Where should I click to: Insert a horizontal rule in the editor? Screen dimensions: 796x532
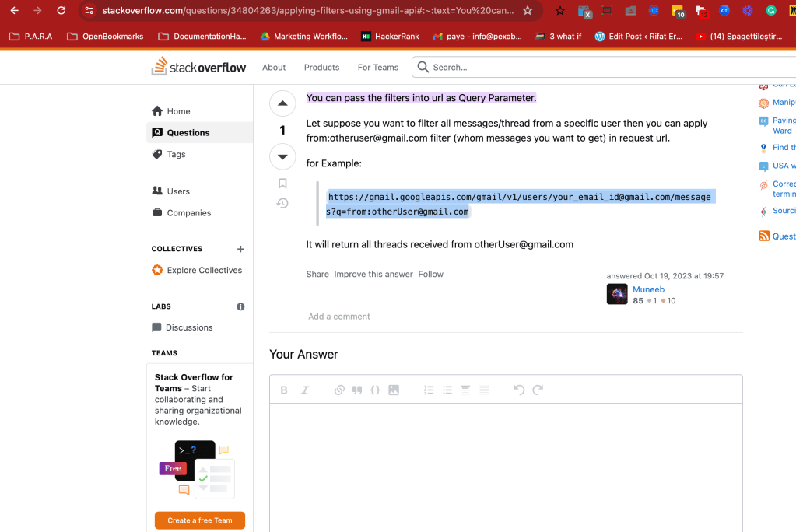[x=484, y=390]
